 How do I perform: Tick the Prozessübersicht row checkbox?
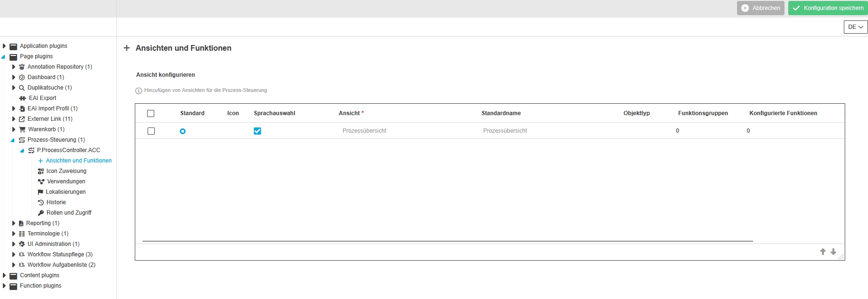click(x=151, y=131)
